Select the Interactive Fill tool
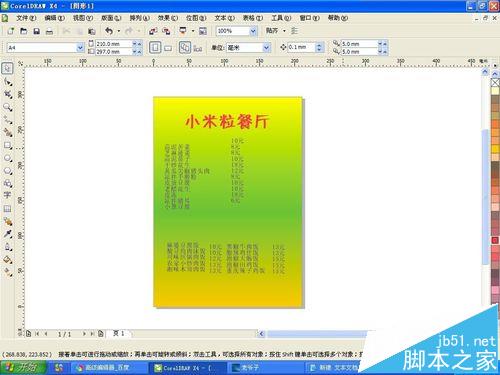500x375 pixels. click(x=7, y=272)
